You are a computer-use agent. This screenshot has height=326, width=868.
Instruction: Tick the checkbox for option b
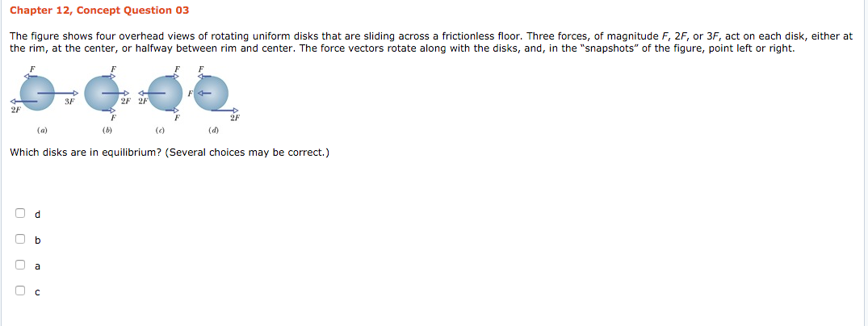[x=20, y=239]
